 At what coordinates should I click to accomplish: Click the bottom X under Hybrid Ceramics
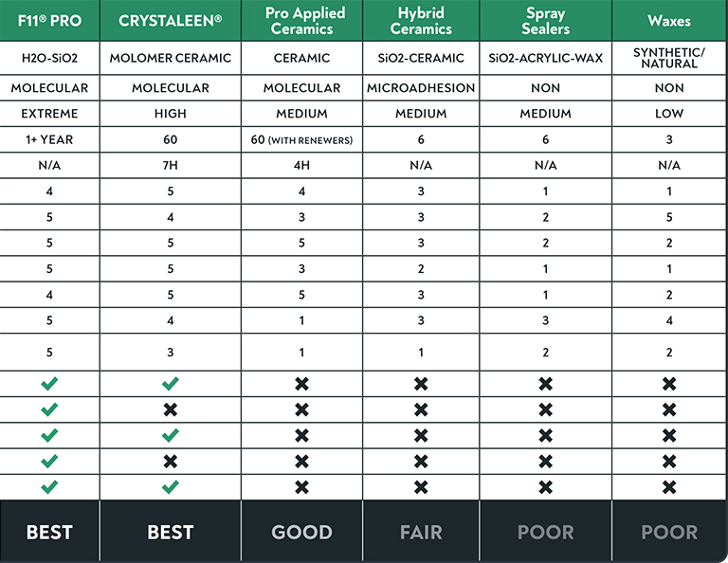pyautogui.click(x=421, y=487)
